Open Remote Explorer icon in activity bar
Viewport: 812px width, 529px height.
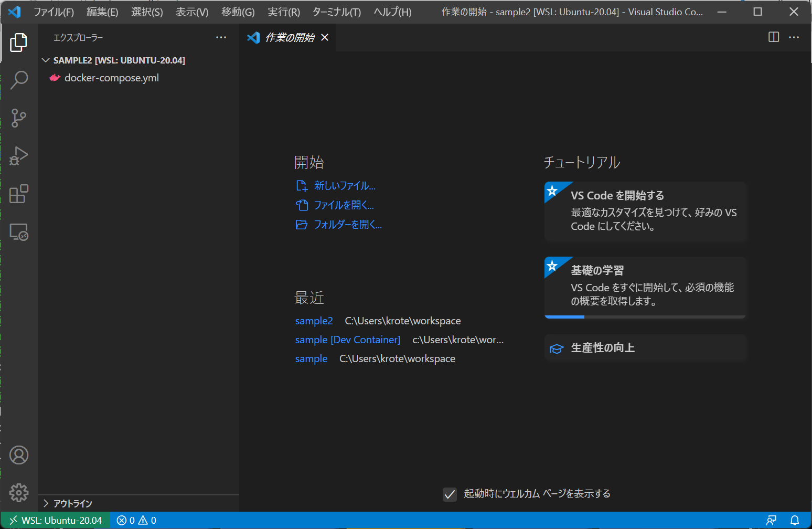(19, 231)
